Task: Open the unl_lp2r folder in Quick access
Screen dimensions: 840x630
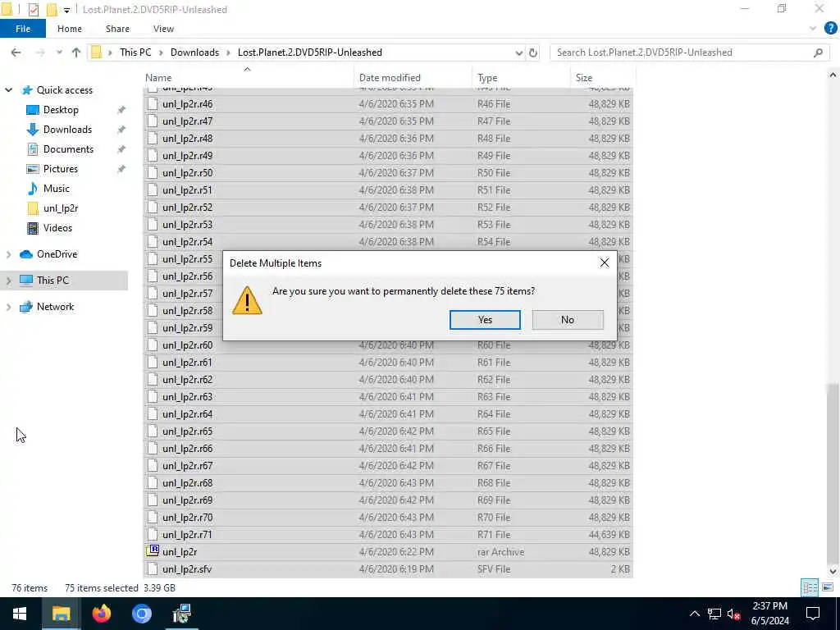Action: pos(61,208)
